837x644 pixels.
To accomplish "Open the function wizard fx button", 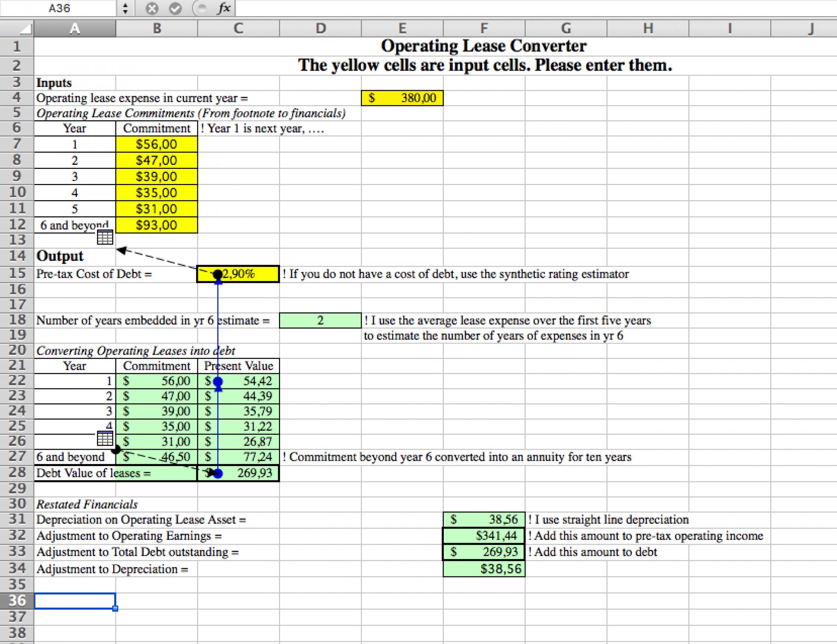I will click(224, 8).
